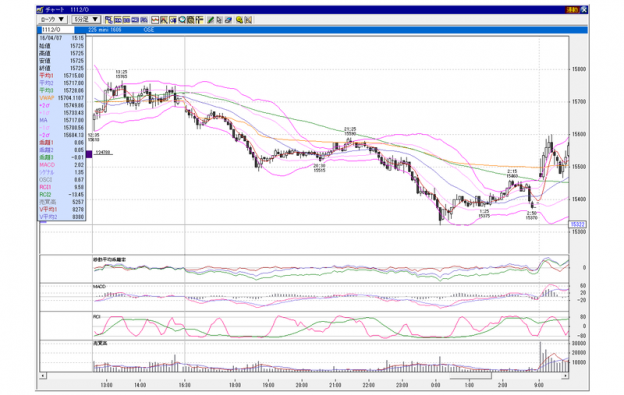Click the red line chart icon
Screen dimensions: 624x395
155,20
